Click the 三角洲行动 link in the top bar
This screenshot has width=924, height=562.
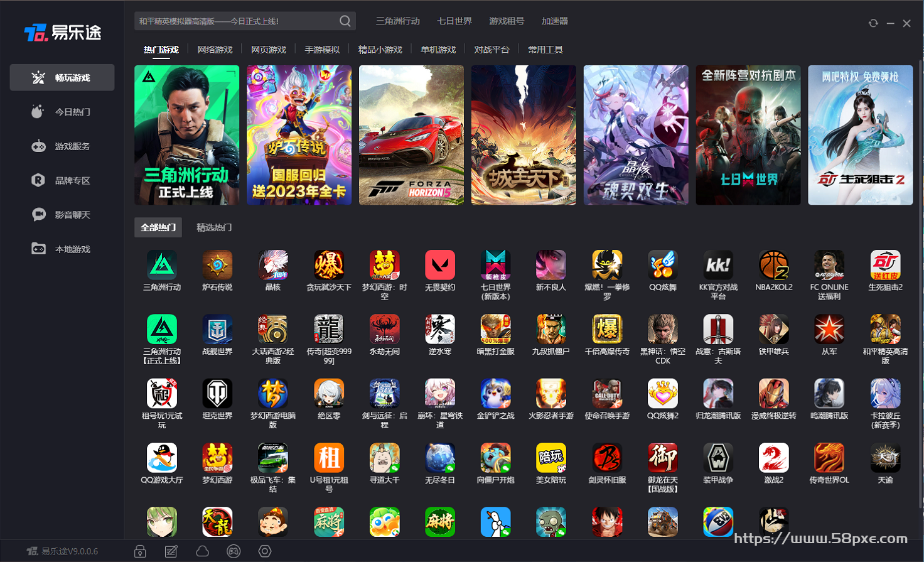click(x=398, y=21)
